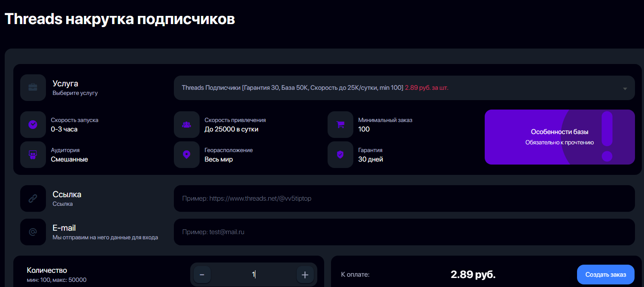The height and width of the screenshot is (287, 644).
Task: Click the shield icon for Гарантия
Action: pyautogui.click(x=340, y=155)
